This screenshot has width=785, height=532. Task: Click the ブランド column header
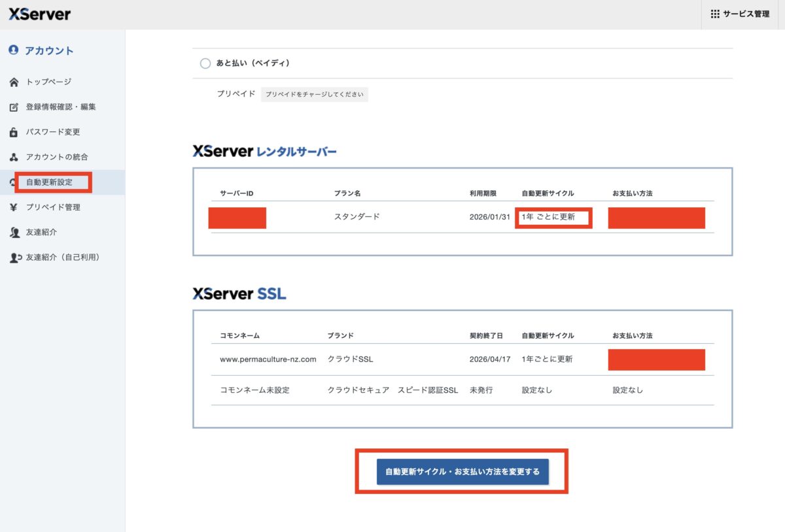pos(341,336)
